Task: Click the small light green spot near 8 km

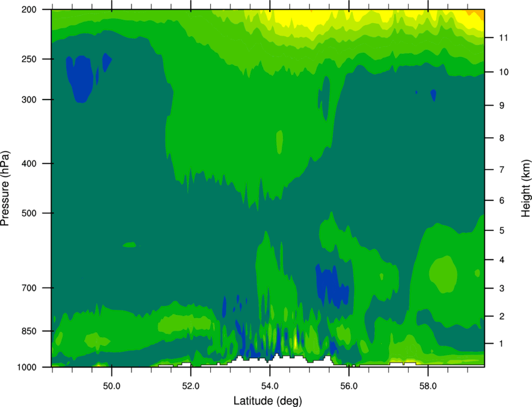Action: 280,142
